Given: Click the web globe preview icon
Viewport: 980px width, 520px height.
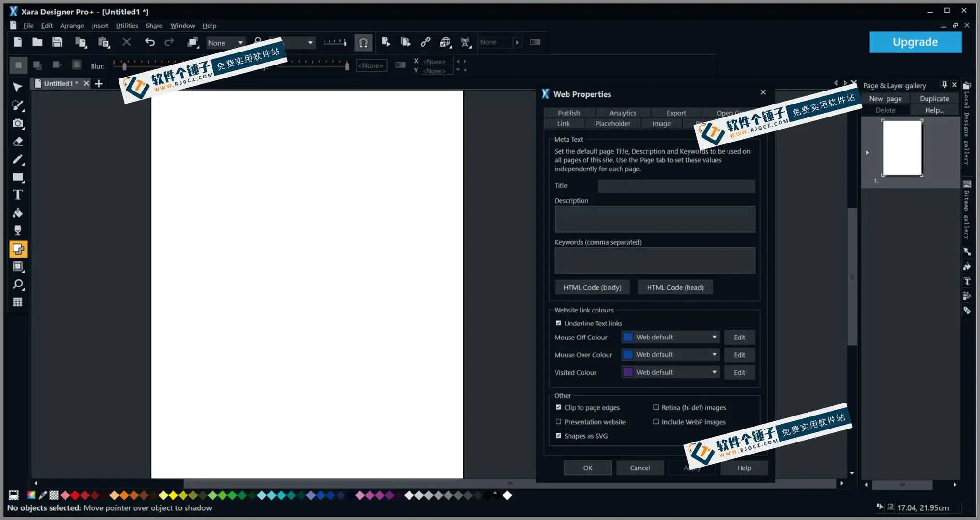Looking at the screenshot, I should [445, 42].
